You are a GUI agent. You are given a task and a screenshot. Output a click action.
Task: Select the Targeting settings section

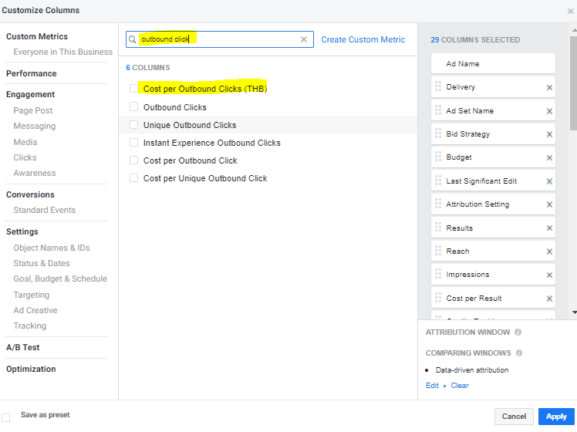coord(32,295)
